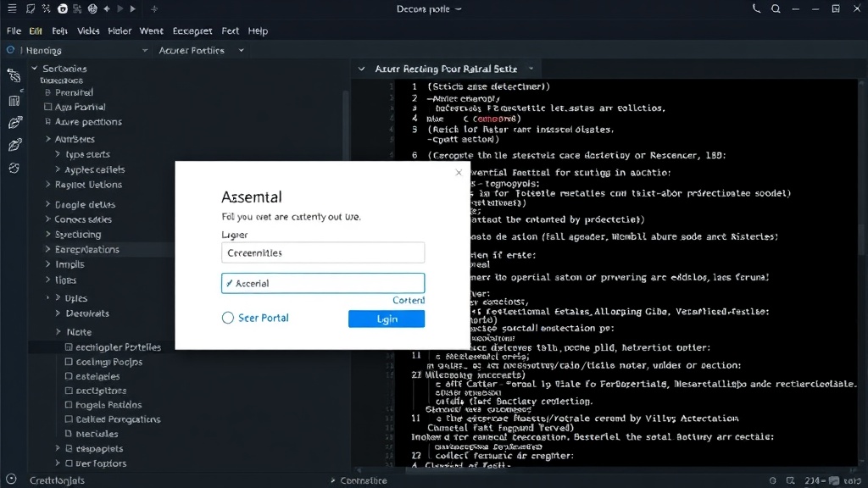Click the phone icon in title bar
Screen dimensions: 868x488
coord(756,8)
